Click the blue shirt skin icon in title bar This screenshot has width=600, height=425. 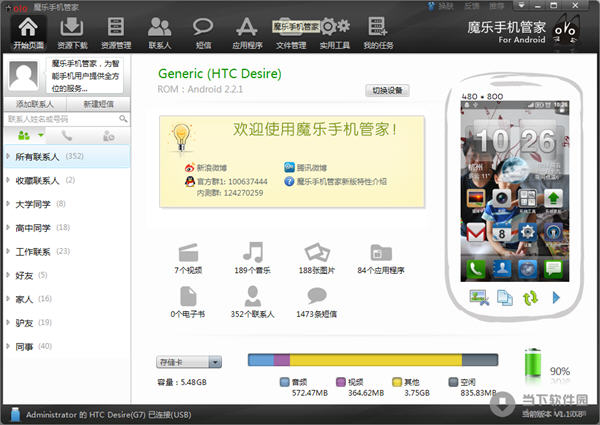[x=431, y=6]
